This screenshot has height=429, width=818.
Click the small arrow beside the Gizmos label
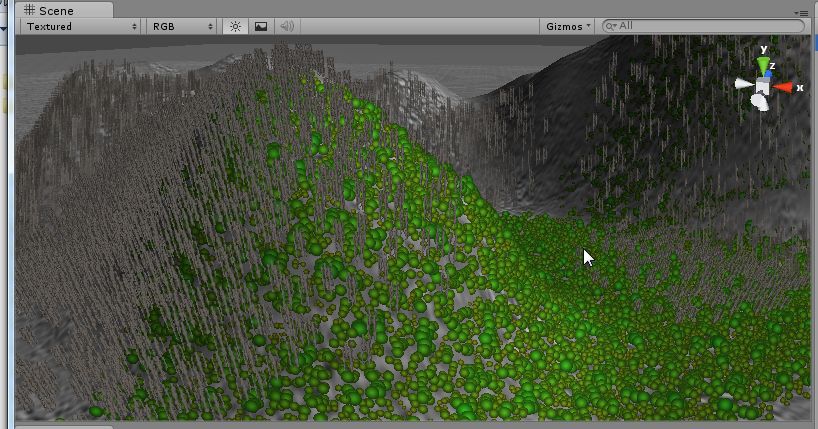588,26
